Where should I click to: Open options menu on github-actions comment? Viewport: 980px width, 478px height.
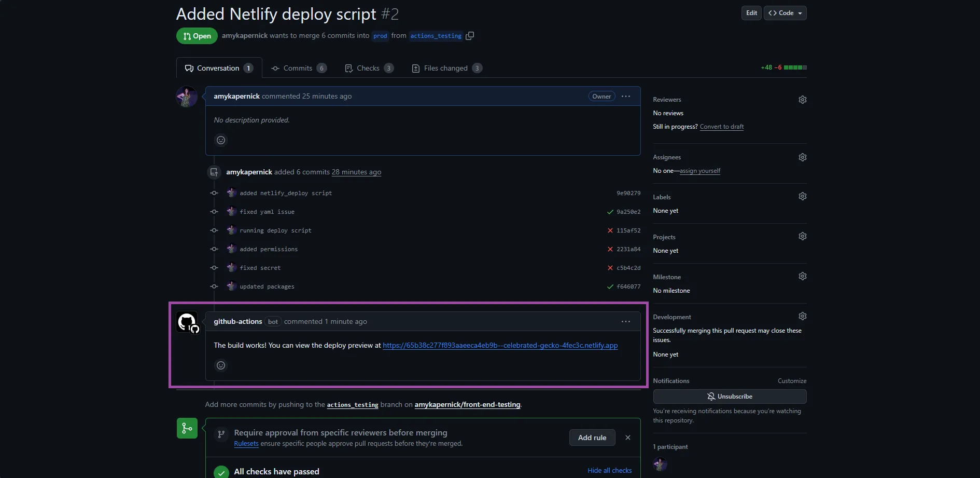pos(625,322)
